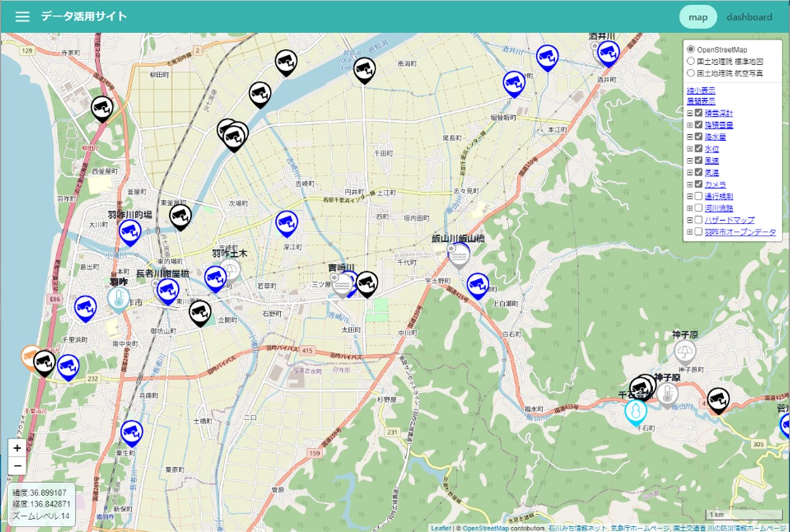Click the cyan snow depth marker near 千石町
The height and width of the screenshot is (532, 790).
point(636,411)
